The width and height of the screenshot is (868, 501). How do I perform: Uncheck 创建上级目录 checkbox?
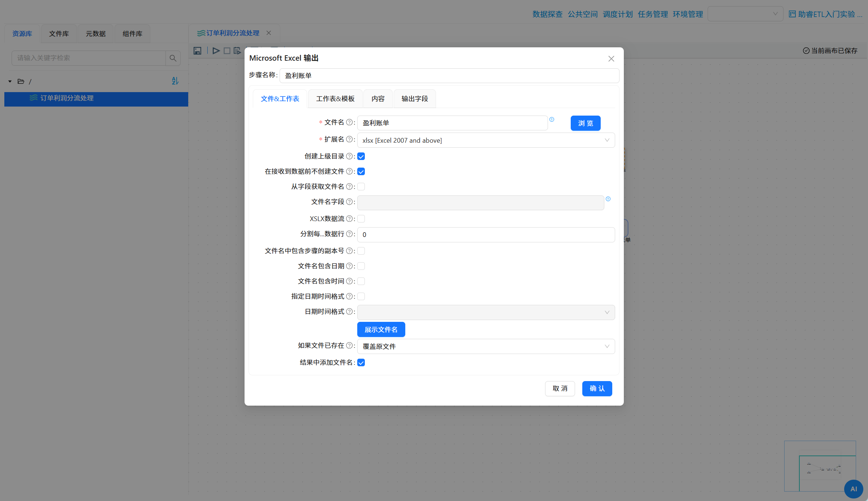coord(361,156)
